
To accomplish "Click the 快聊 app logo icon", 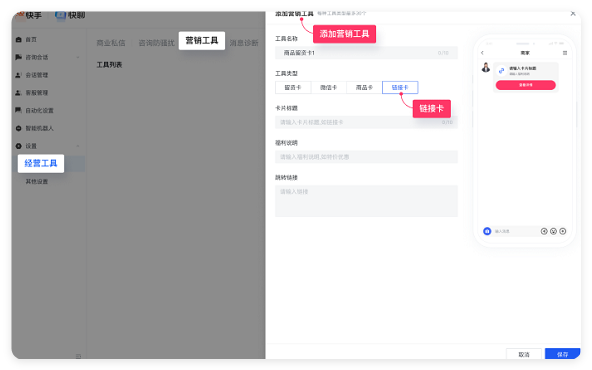I will pyautogui.click(x=60, y=15).
